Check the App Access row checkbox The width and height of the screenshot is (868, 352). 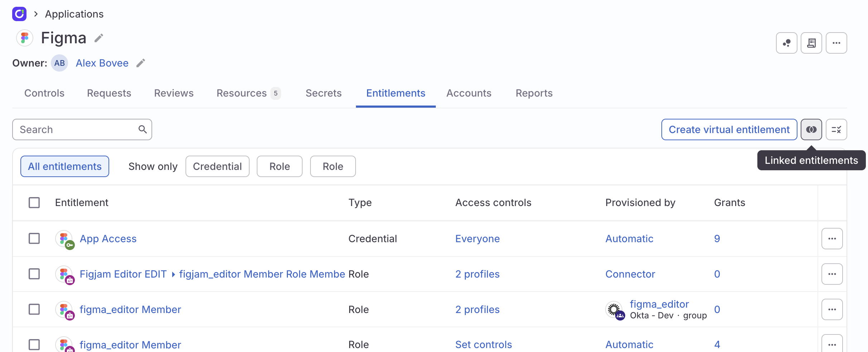click(34, 238)
